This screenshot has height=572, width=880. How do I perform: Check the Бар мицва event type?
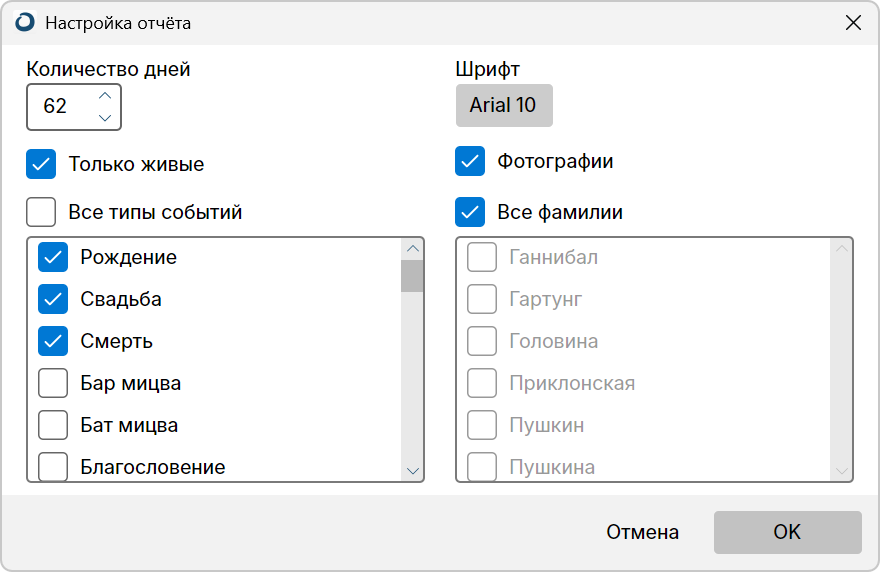[x=53, y=383]
